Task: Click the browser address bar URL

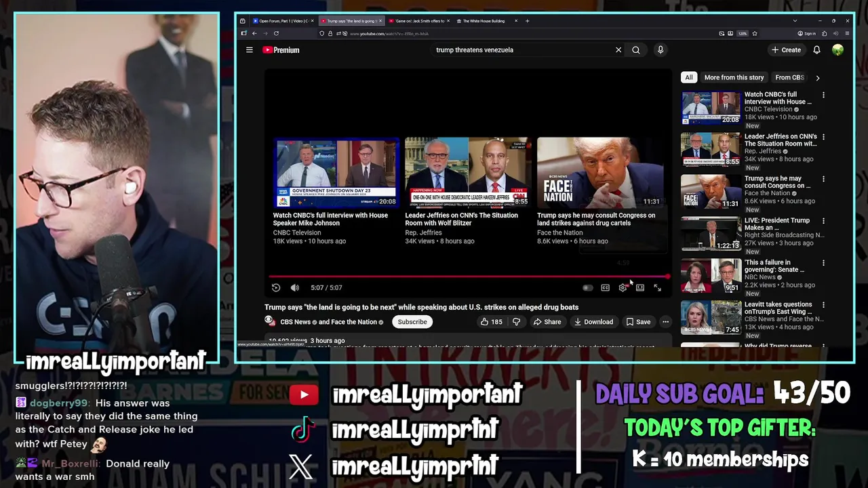Action: point(389,33)
